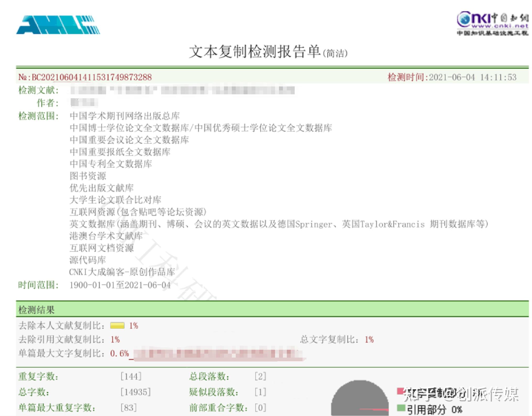Click the 检测结果 section header
The width and height of the screenshot is (532, 416).
click(272, 310)
